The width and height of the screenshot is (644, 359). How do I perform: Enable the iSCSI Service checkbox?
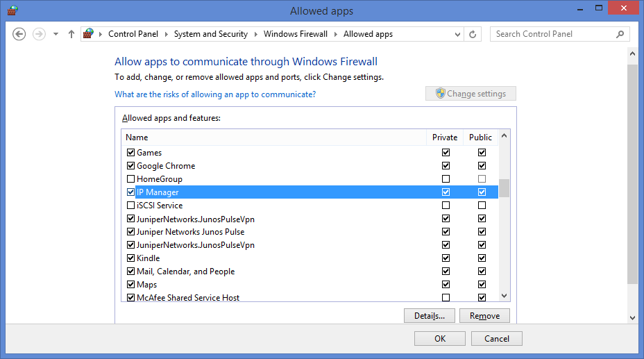click(x=130, y=205)
